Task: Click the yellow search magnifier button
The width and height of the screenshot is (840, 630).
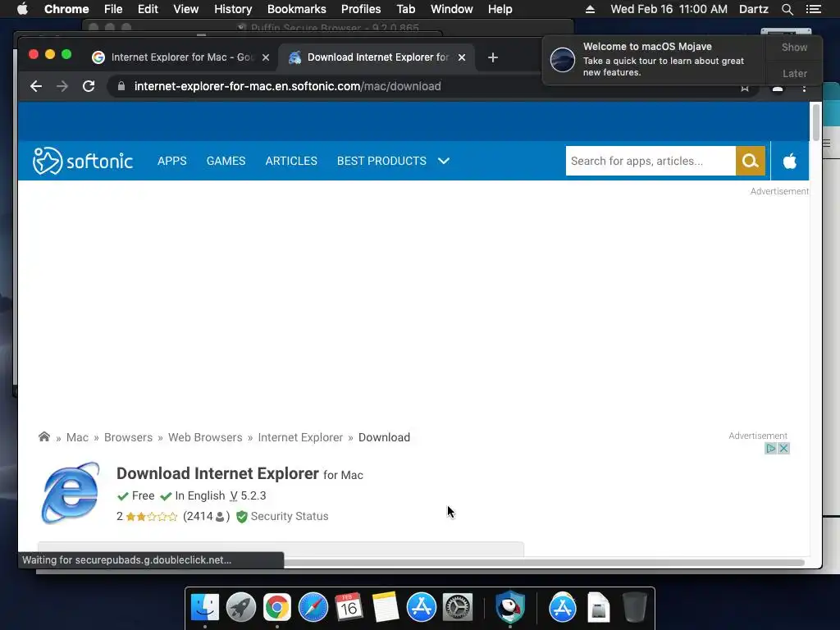Action: pos(750,161)
